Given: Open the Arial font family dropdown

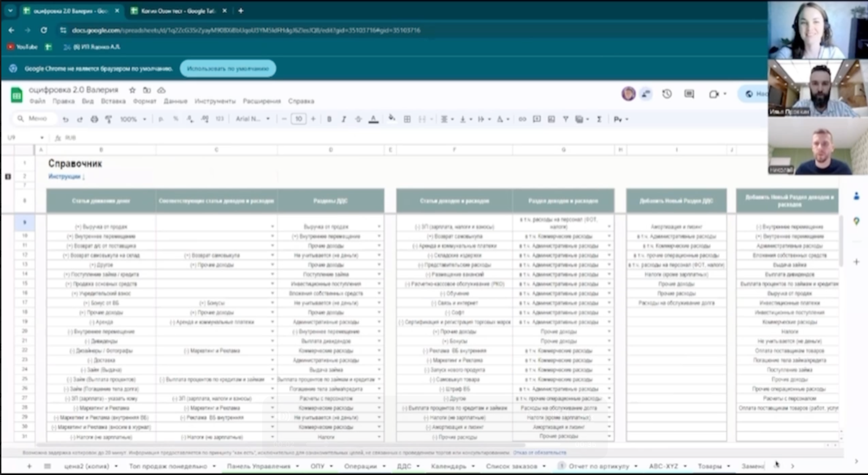Looking at the screenshot, I should [252, 119].
